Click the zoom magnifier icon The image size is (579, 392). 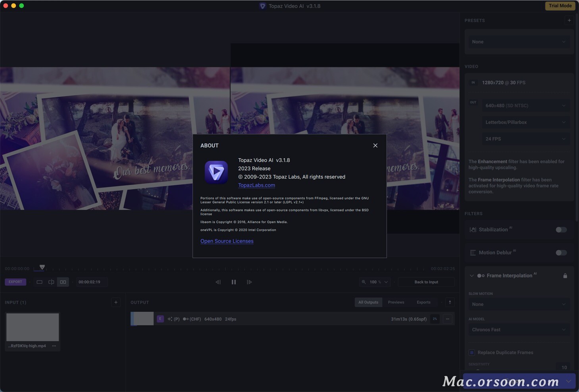tap(364, 282)
